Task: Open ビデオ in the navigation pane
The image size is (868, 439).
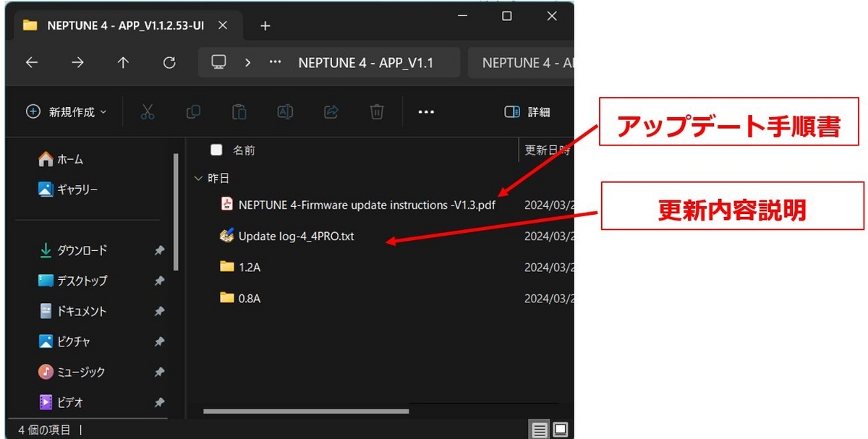Action: coord(61,402)
